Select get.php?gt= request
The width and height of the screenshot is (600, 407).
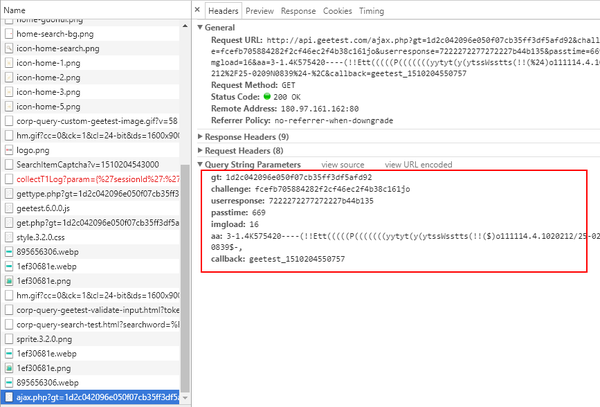pos(90,223)
